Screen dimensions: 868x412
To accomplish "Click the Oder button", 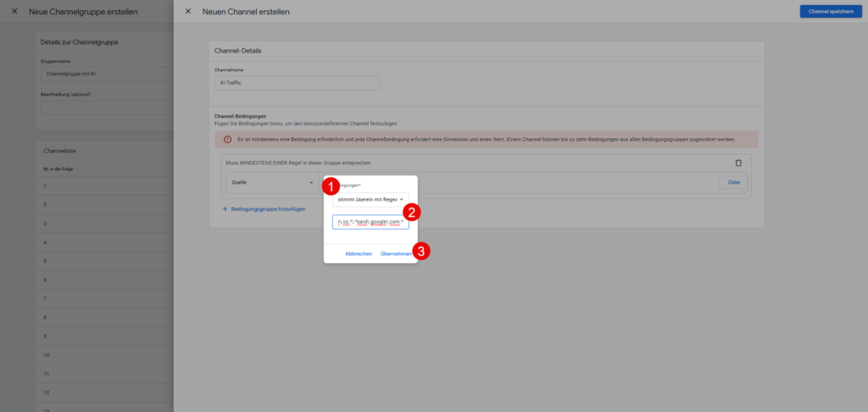I will [733, 182].
